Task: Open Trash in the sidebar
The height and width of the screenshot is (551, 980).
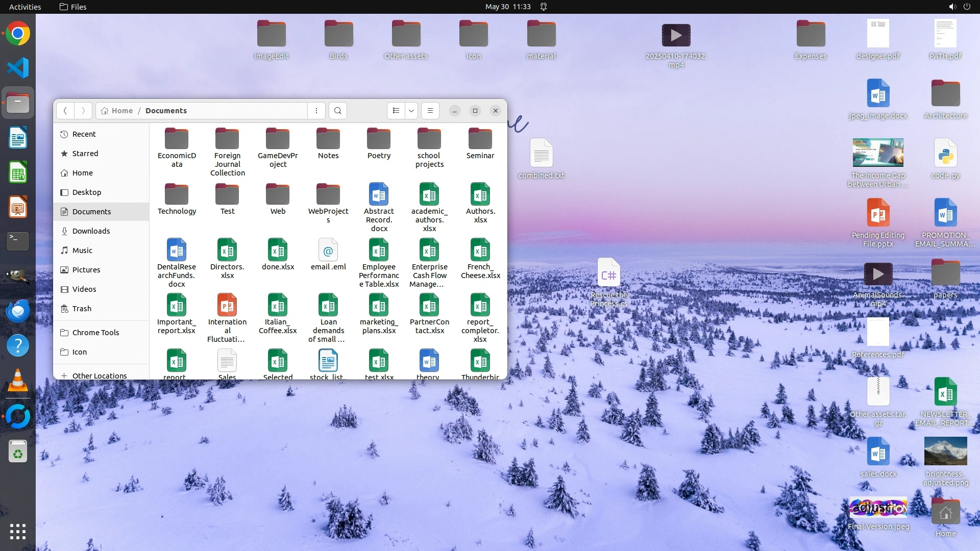Action: pos(82,309)
